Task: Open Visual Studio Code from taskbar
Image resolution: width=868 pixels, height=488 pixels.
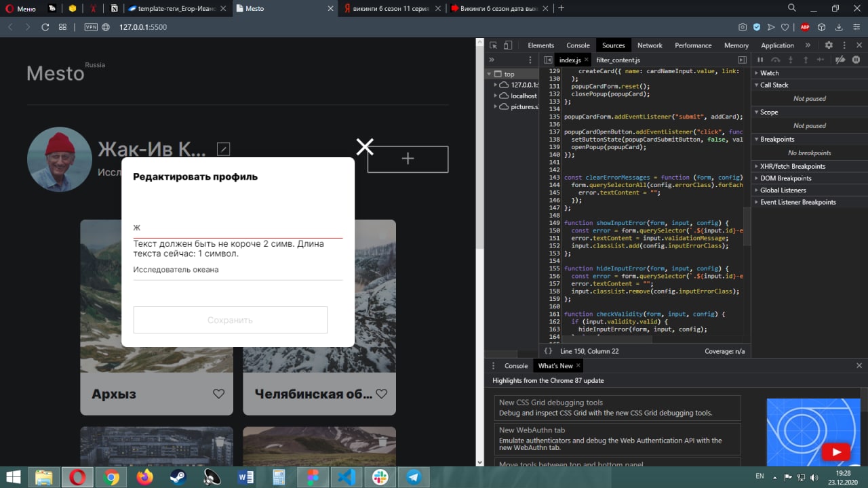Action: tap(346, 477)
